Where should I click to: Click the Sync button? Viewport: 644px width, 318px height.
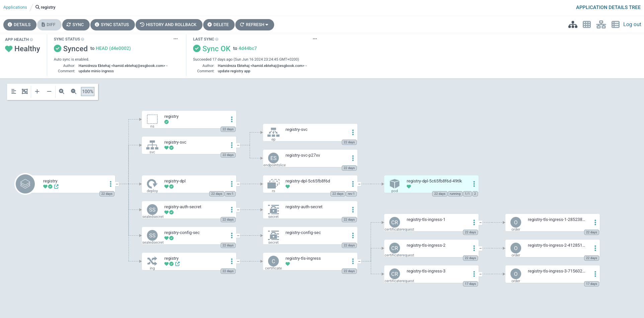[x=76, y=25]
